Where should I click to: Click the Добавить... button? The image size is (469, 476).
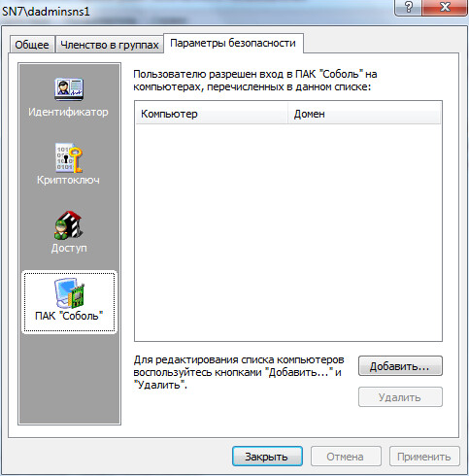(400, 366)
